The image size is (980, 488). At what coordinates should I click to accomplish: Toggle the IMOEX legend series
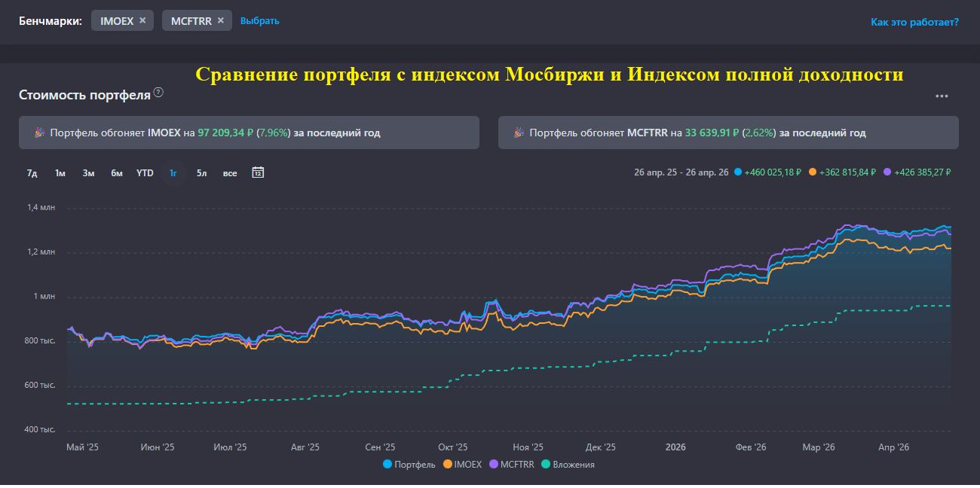pos(463,465)
